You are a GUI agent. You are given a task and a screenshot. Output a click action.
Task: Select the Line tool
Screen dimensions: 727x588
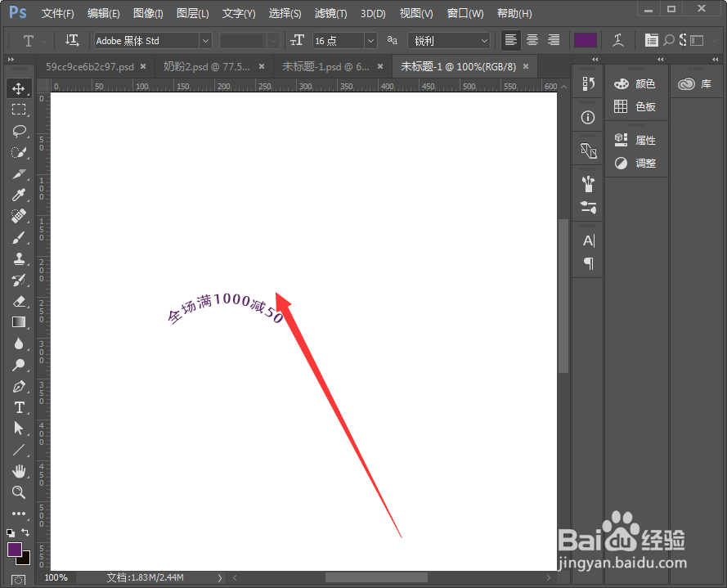[x=19, y=449]
